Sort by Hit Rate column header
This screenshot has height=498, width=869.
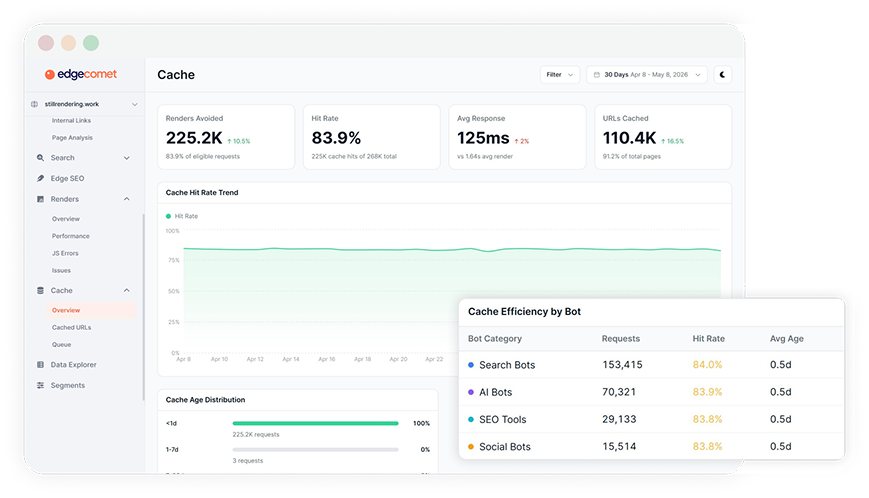coord(708,338)
